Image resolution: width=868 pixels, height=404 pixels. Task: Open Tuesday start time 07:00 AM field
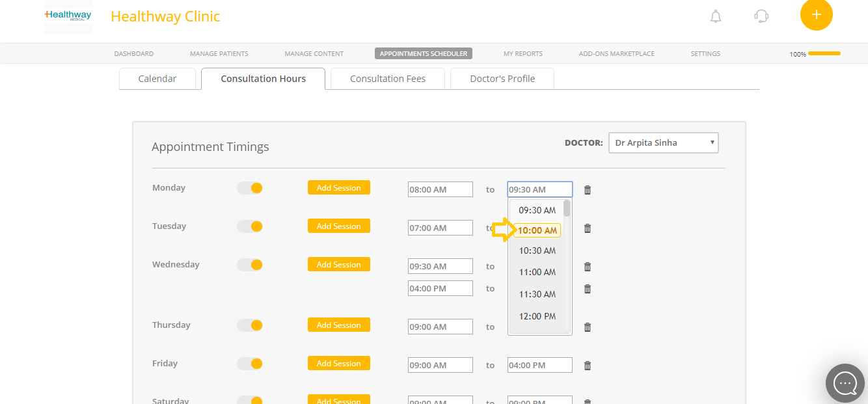pos(441,228)
